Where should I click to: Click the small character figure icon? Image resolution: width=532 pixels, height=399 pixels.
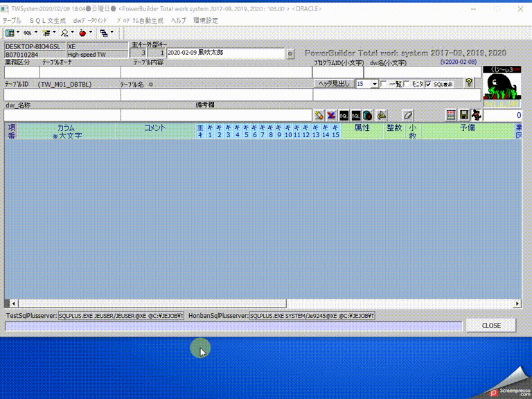(477, 115)
